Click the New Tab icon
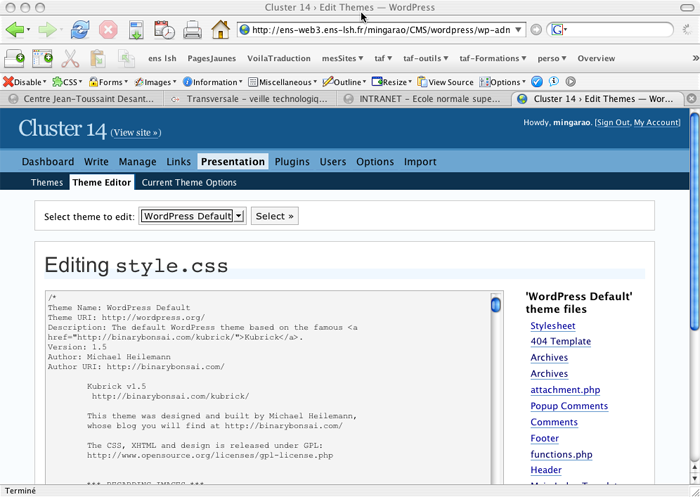 [x=14, y=58]
